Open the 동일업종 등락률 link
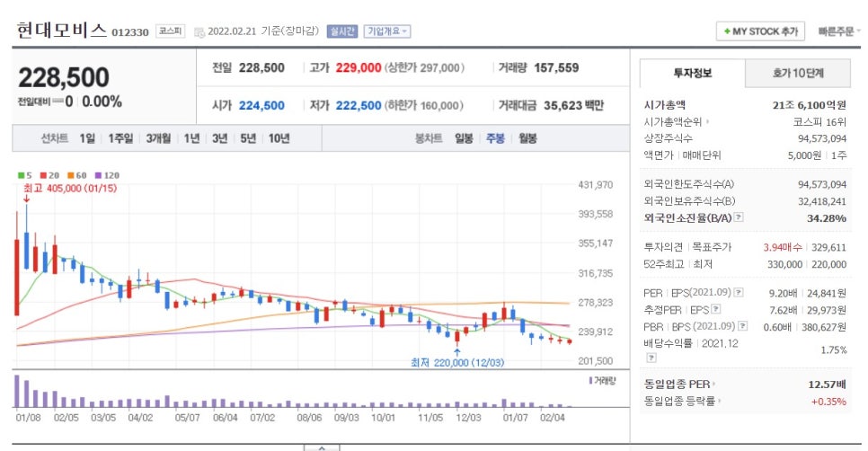The height and width of the screenshot is (451, 868). coord(682,402)
